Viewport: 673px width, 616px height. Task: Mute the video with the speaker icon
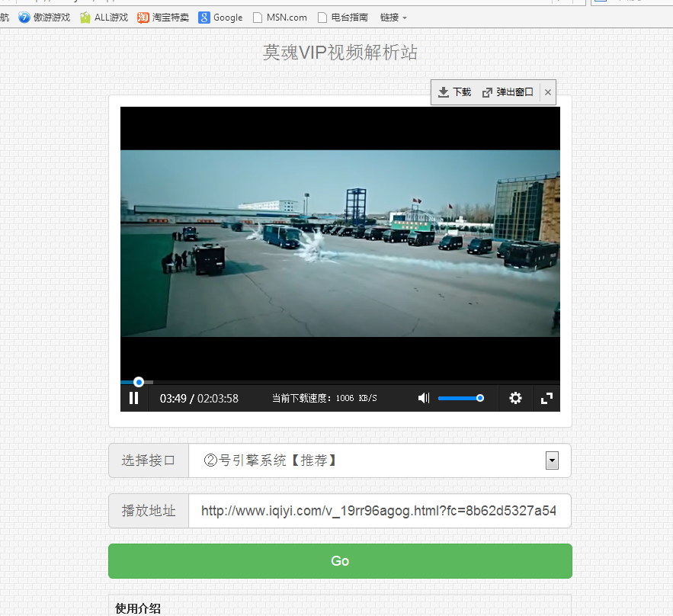point(424,399)
